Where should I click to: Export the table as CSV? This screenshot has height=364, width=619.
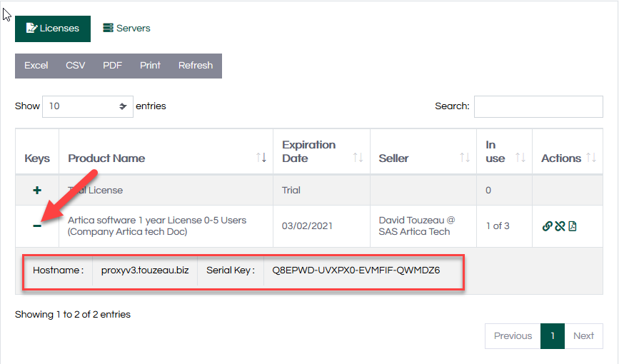click(x=76, y=66)
